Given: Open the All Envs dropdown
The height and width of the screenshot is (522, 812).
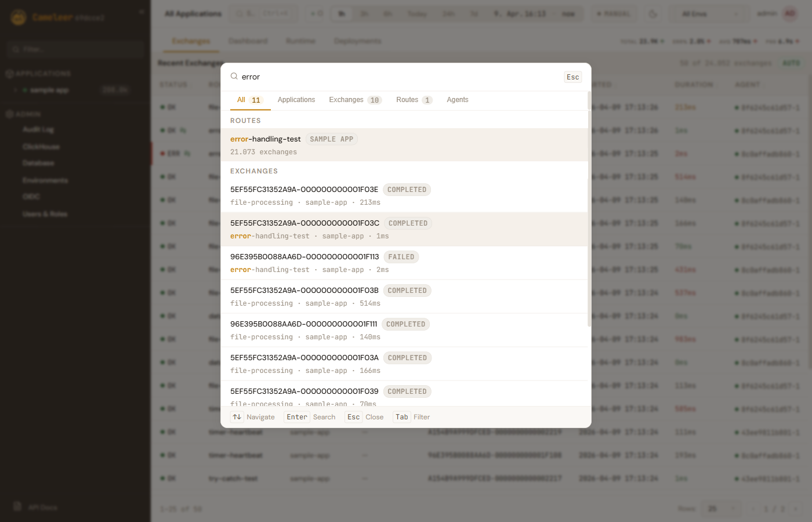Looking at the screenshot, I should pos(705,14).
